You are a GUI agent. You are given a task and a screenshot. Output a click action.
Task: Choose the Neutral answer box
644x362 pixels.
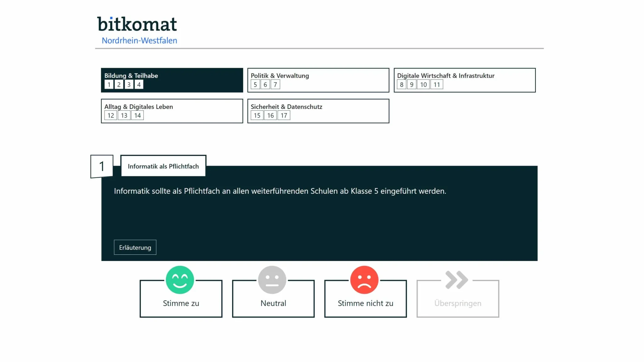click(x=273, y=298)
